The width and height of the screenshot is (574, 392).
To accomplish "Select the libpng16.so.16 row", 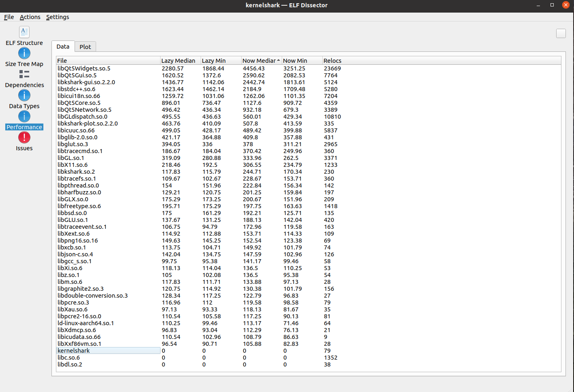I will point(308,241).
